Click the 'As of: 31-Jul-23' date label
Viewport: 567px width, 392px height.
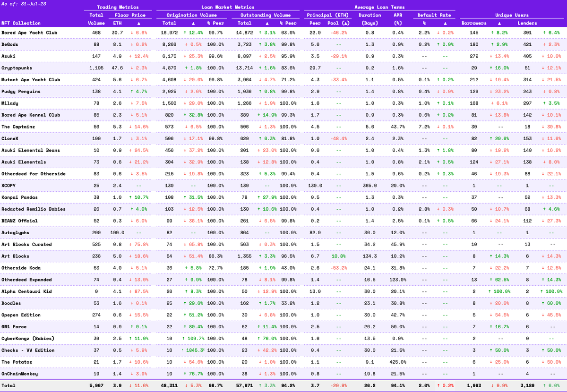[23, 3]
